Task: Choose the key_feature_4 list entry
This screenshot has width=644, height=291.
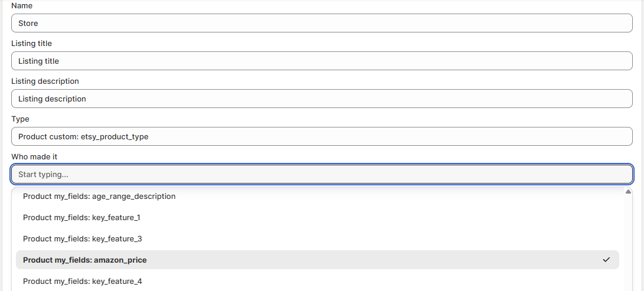Action: coord(83,281)
